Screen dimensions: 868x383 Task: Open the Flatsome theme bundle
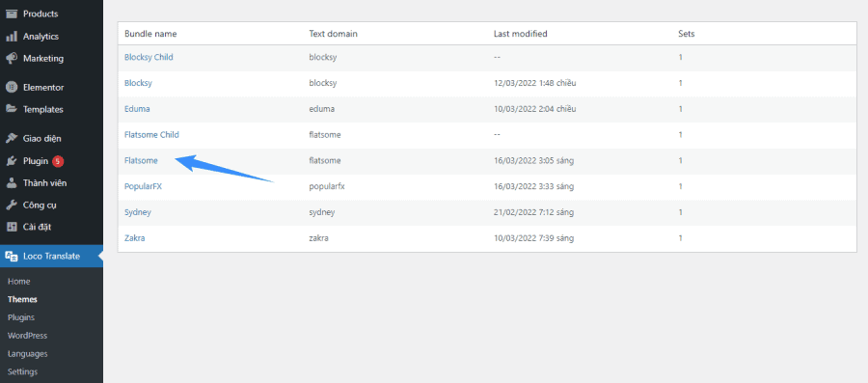[141, 160]
